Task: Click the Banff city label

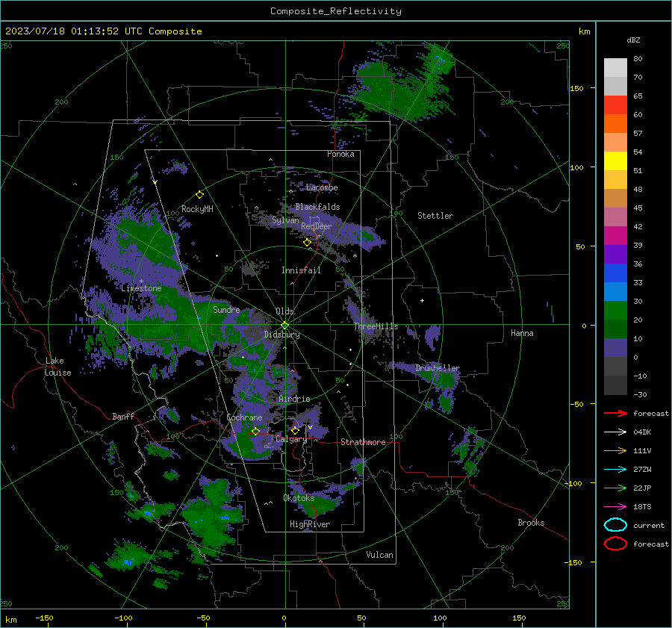Action: (123, 416)
